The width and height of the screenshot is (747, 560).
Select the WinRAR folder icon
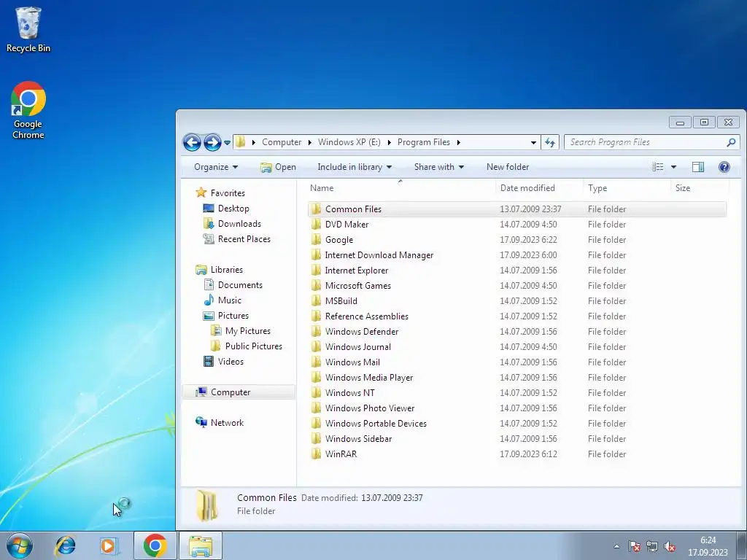(x=317, y=454)
